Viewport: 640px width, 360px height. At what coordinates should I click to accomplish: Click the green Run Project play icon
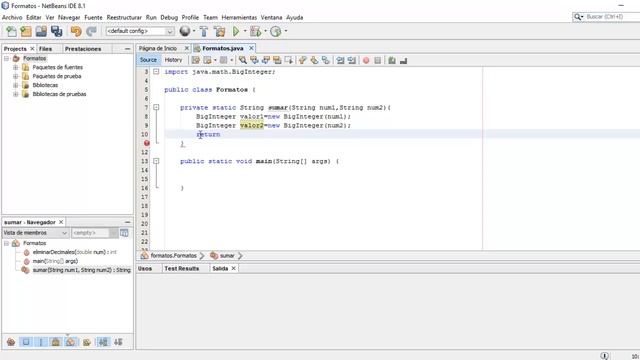coord(236,31)
